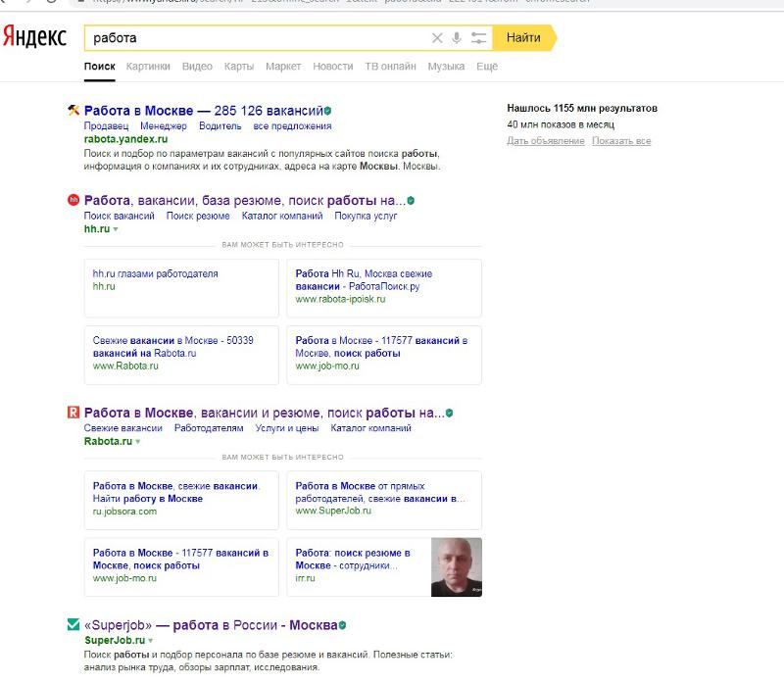Screen dimensions: 784x684
Task: Open the Работодателям sitelink
Action: pos(209,428)
